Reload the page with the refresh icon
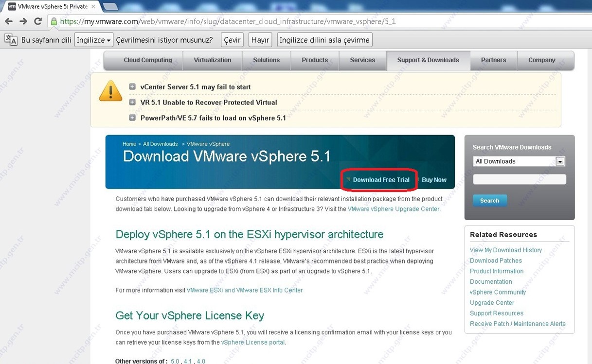Image resolution: width=592 pixels, height=364 pixels. [37, 21]
